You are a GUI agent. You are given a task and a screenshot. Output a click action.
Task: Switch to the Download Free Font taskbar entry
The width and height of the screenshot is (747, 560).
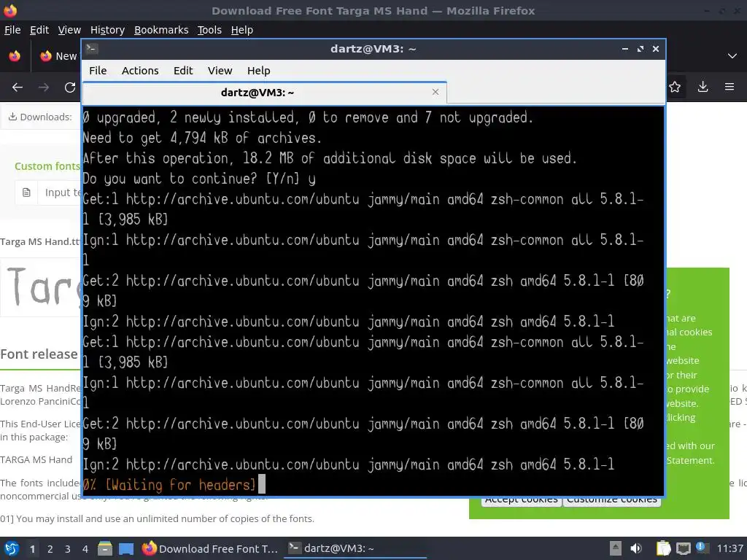tap(210, 548)
